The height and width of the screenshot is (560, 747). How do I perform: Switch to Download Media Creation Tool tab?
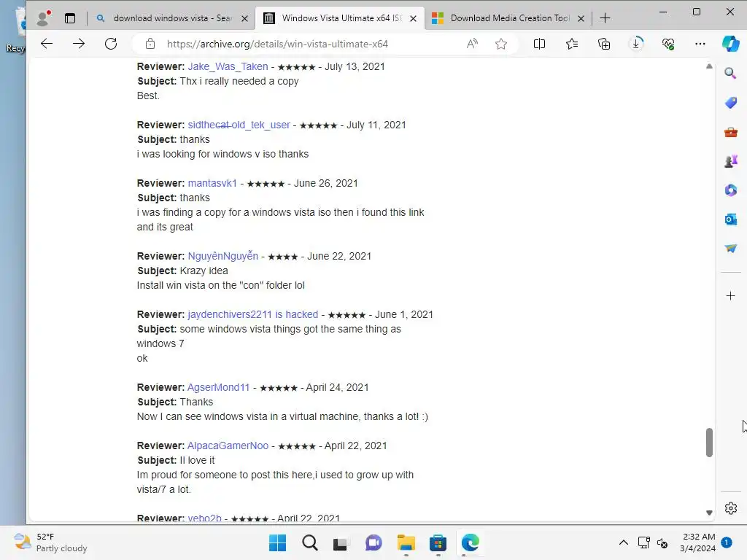click(508, 18)
